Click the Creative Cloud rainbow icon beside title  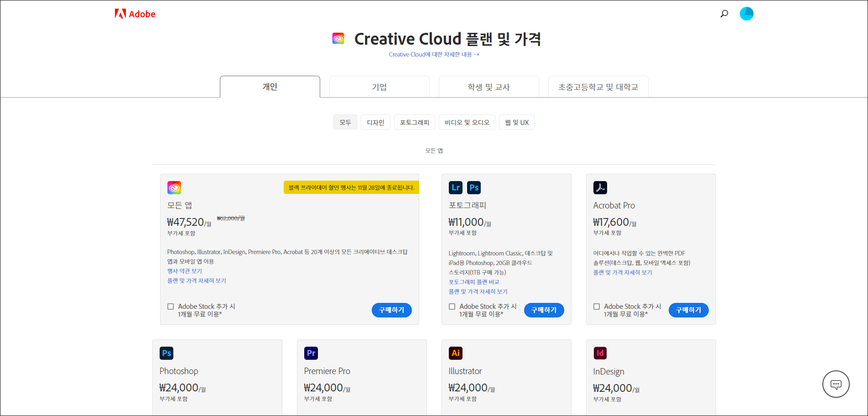point(338,39)
